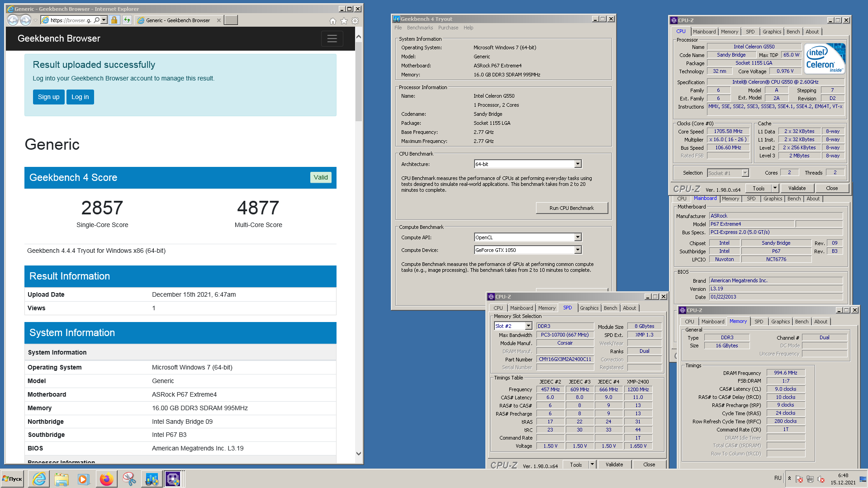Open the Snipping Tool taskbar icon
The height and width of the screenshot is (488, 868).
click(129, 479)
